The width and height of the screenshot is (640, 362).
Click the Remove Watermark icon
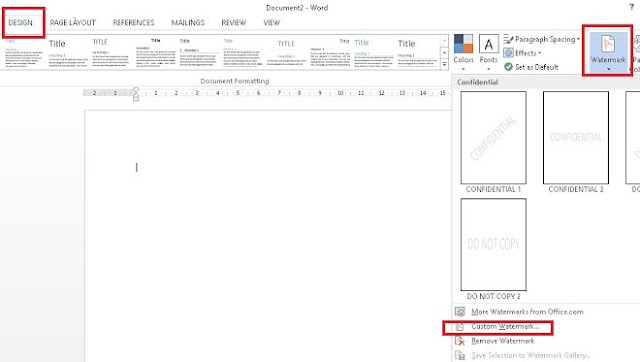pos(460,341)
